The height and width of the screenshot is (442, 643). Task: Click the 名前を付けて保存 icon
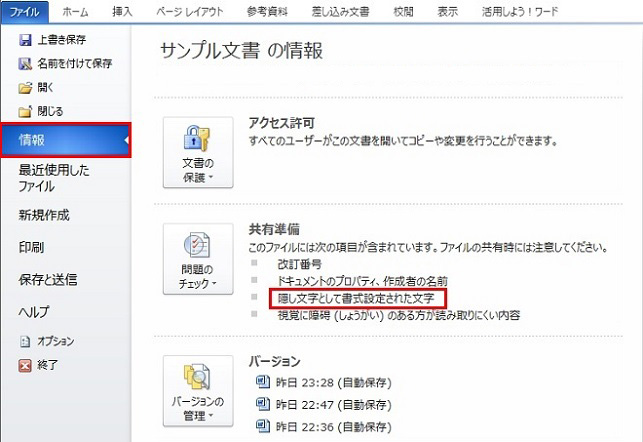coord(25,64)
